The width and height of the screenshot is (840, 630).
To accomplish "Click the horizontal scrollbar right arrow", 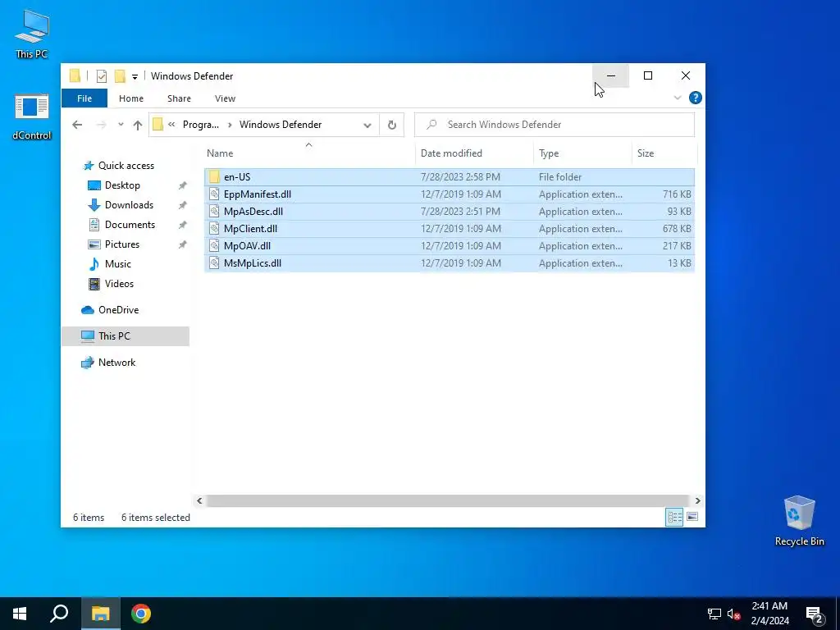I will tap(697, 501).
